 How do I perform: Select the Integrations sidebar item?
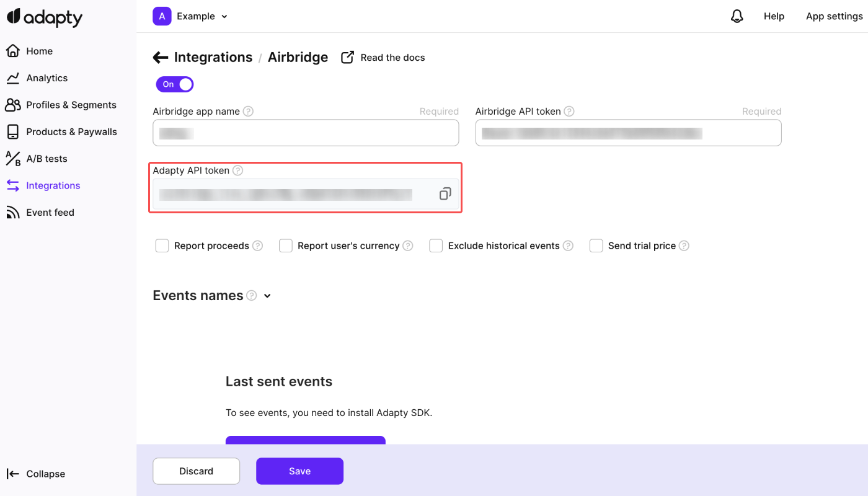point(53,185)
